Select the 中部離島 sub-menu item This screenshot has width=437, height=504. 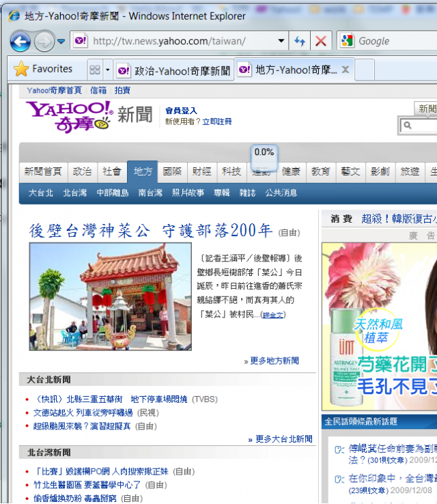(113, 193)
